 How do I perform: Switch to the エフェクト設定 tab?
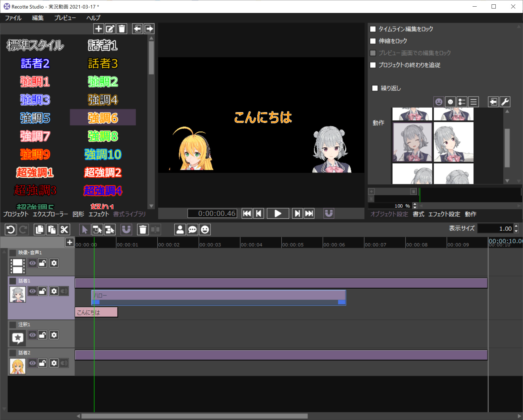click(444, 214)
